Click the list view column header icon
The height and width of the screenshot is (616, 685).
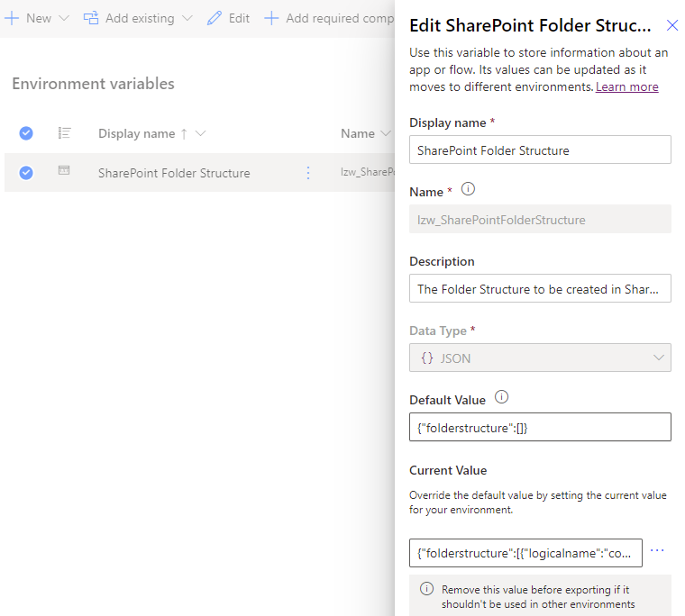point(64,132)
